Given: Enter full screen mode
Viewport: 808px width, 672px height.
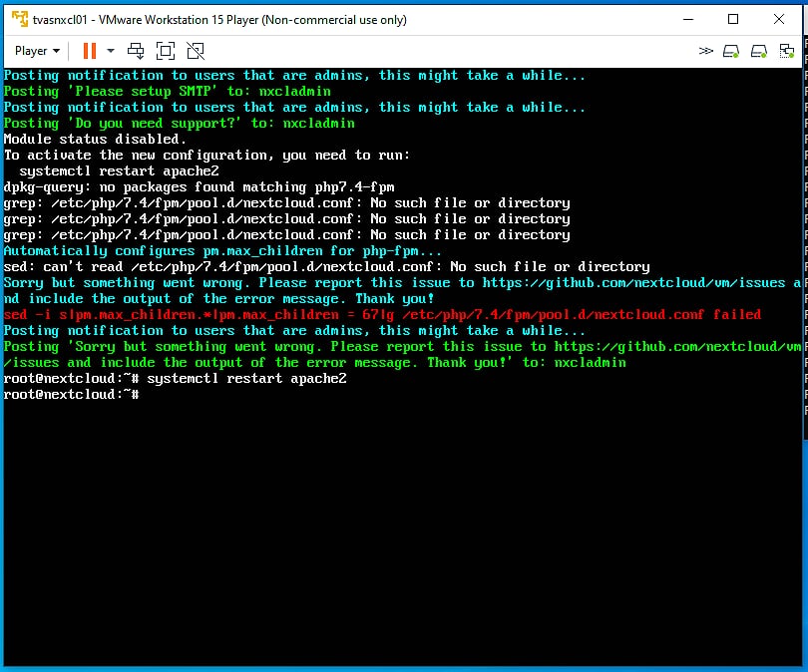Looking at the screenshot, I should [165, 51].
